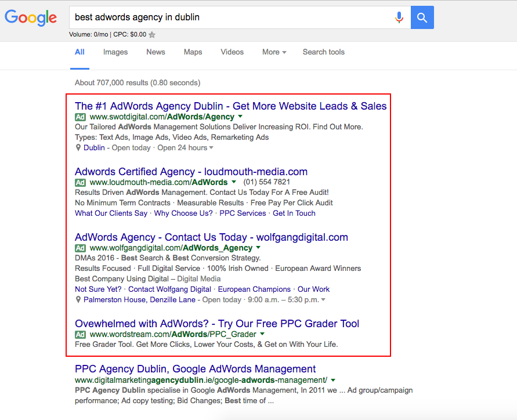Switch to the Images tab
Image resolution: width=517 pixels, height=420 pixels.
tap(115, 52)
